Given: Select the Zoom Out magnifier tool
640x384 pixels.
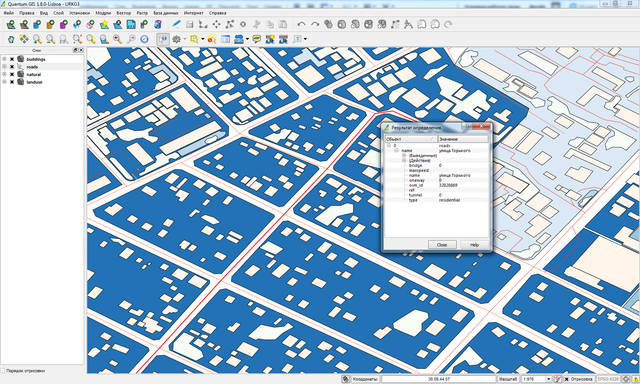Looking at the screenshot, I should tap(51, 39).
